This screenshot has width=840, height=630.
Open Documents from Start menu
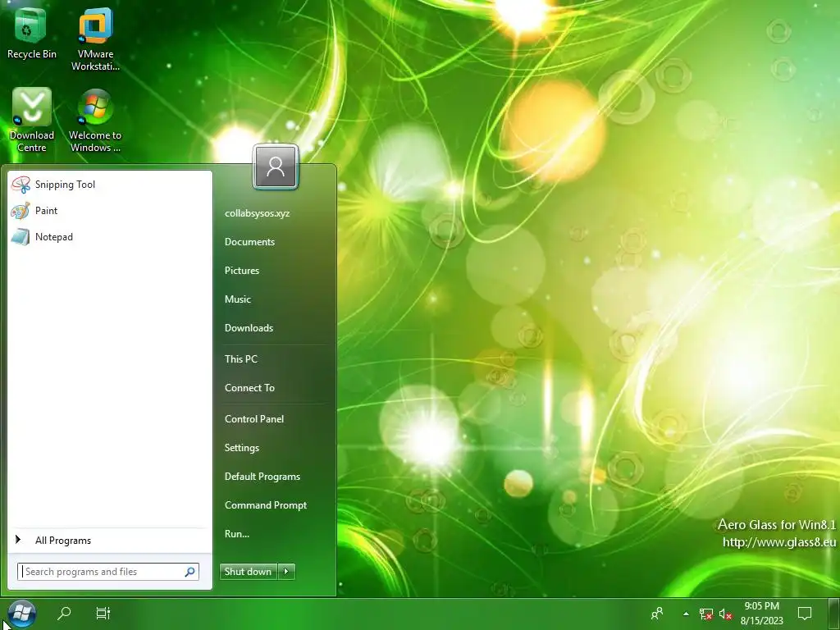[249, 242]
